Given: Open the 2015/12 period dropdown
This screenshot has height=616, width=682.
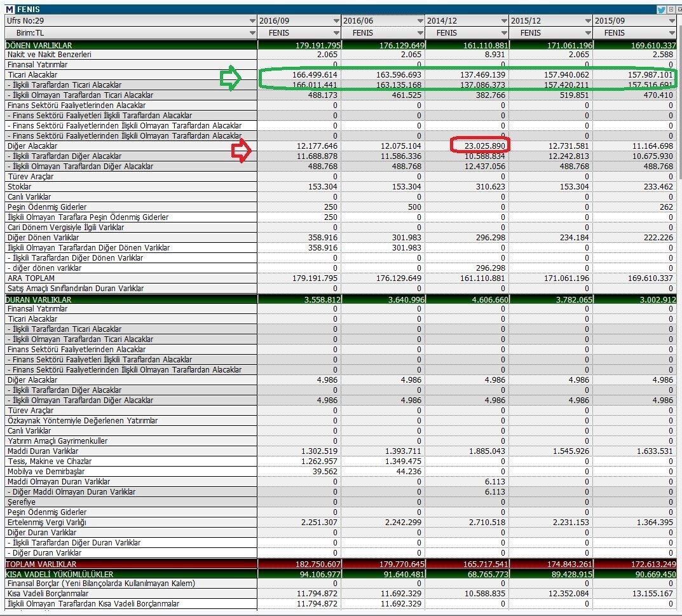Looking at the screenshot, I should click(x=588, y=21).
